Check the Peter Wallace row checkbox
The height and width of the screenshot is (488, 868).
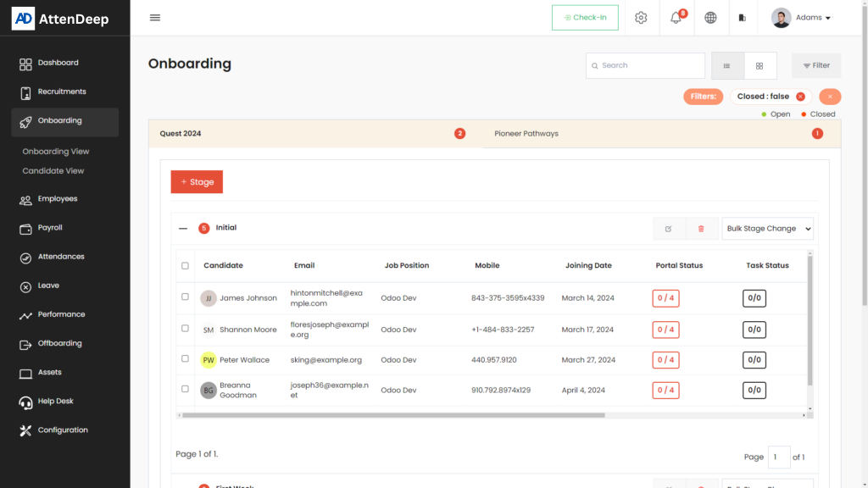click(186, 359)
